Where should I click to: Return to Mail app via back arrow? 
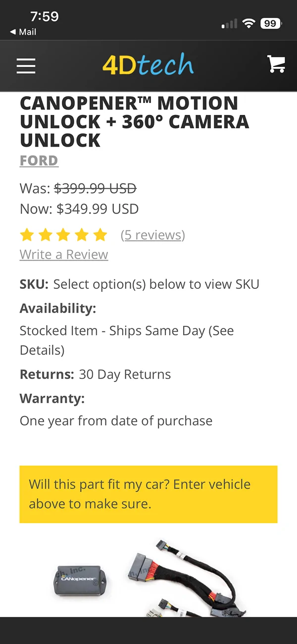point(23,32)
